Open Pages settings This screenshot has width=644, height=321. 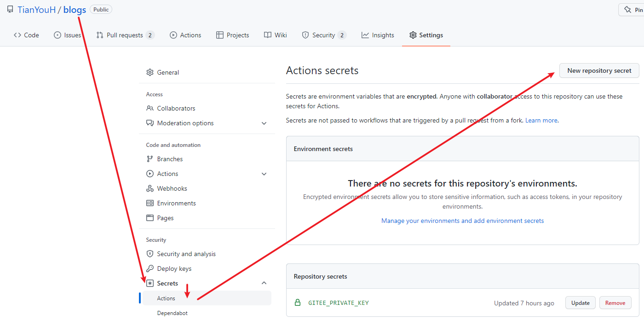[x=207, y=218]
